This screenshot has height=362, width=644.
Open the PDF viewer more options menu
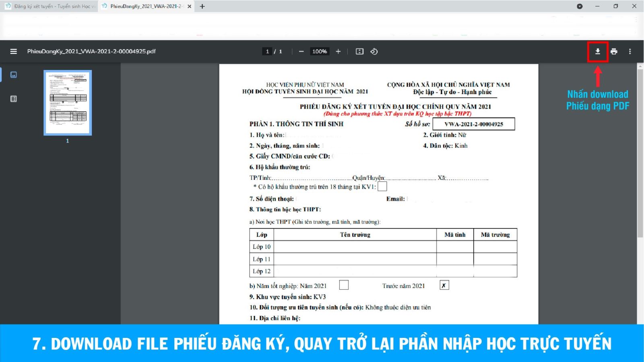point(630,51)
